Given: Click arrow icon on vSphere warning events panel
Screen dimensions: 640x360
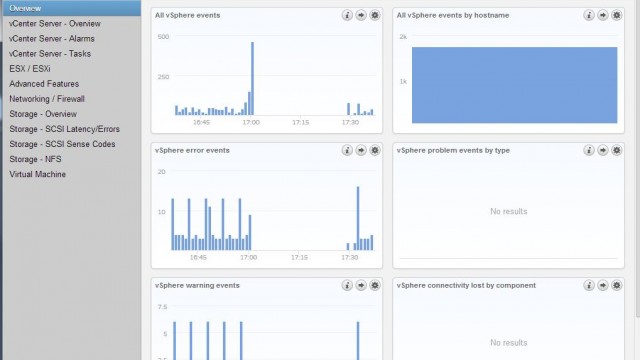Looking at the screenshot, I should click(361, 285).
